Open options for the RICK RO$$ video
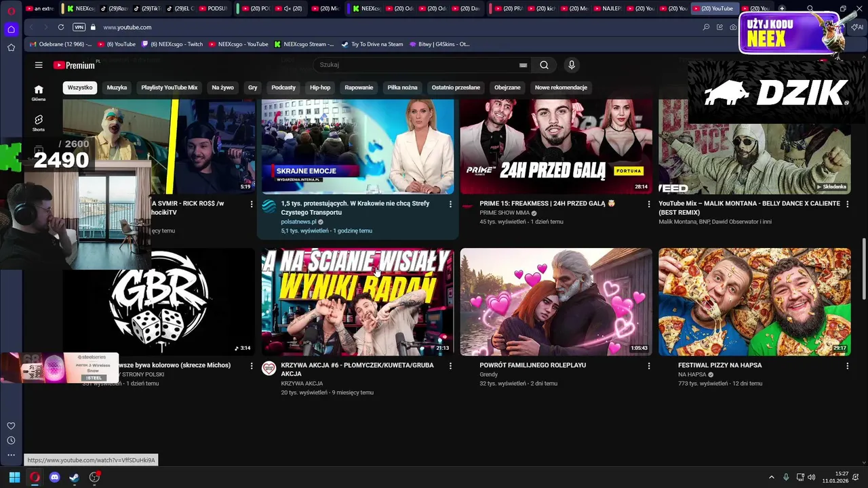Image resolution: width=868 pixels, height=488 pixels. point(252,204)
